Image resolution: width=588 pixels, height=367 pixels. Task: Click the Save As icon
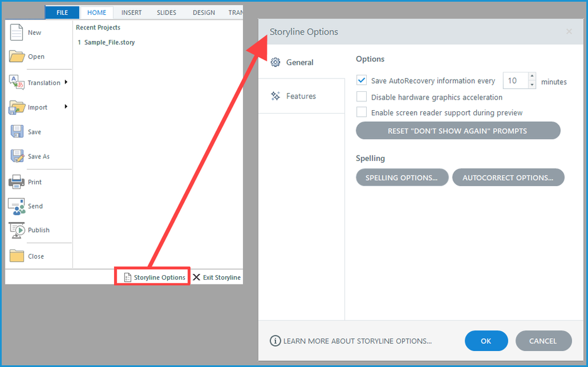pos(17,156)
